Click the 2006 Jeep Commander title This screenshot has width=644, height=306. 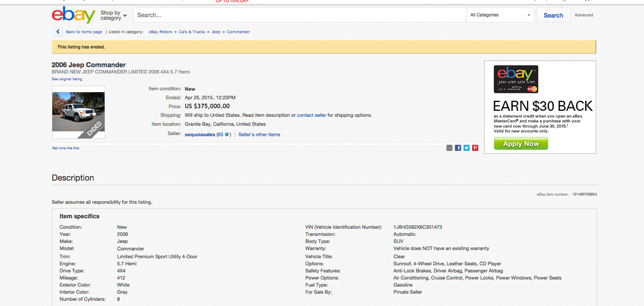coord(89,65)
